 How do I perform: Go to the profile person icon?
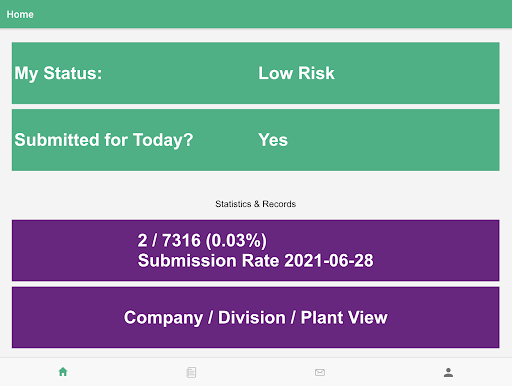click(448, 372)
